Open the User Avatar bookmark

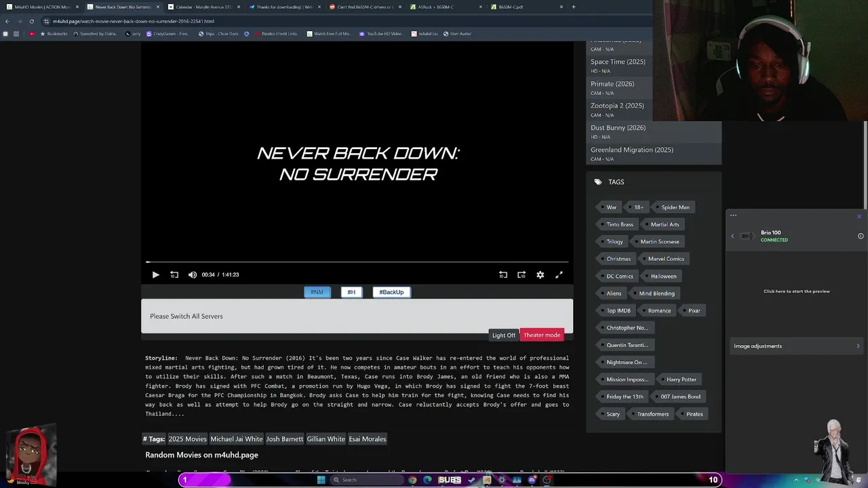tap(457, 34)
